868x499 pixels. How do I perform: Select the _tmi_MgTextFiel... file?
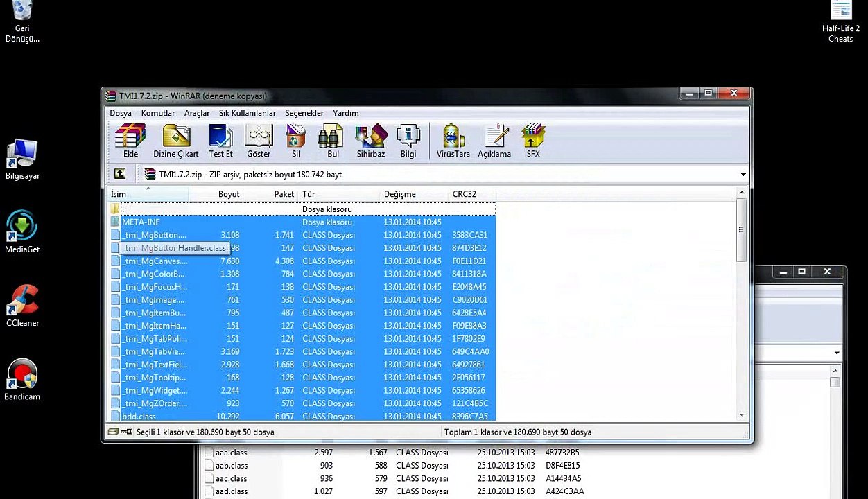coord(302,365)
